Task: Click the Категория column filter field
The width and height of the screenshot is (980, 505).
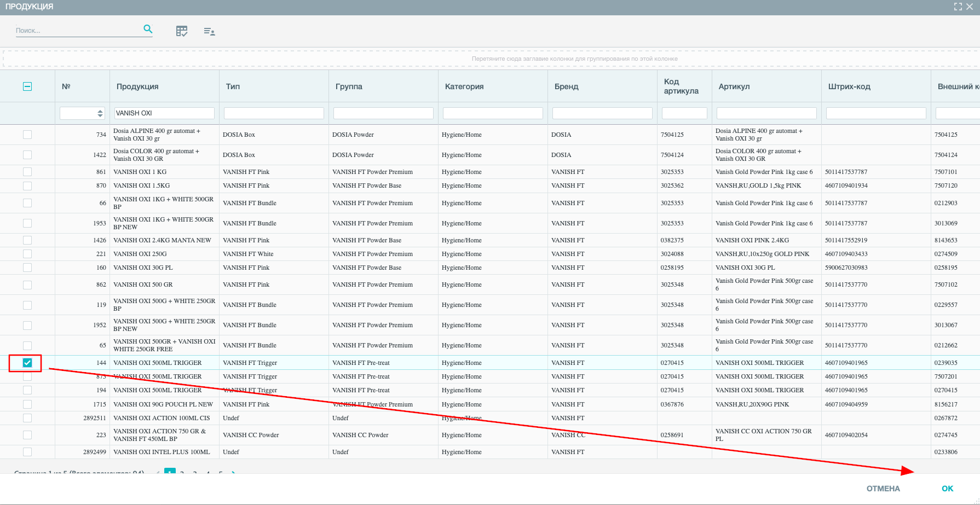Action: coord(493,113)
